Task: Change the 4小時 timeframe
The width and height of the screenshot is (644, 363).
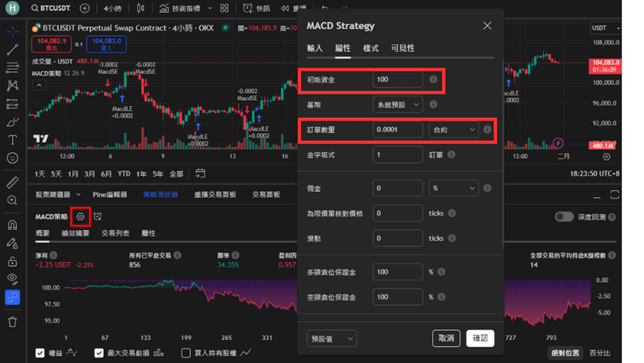Action: point(112,8)
